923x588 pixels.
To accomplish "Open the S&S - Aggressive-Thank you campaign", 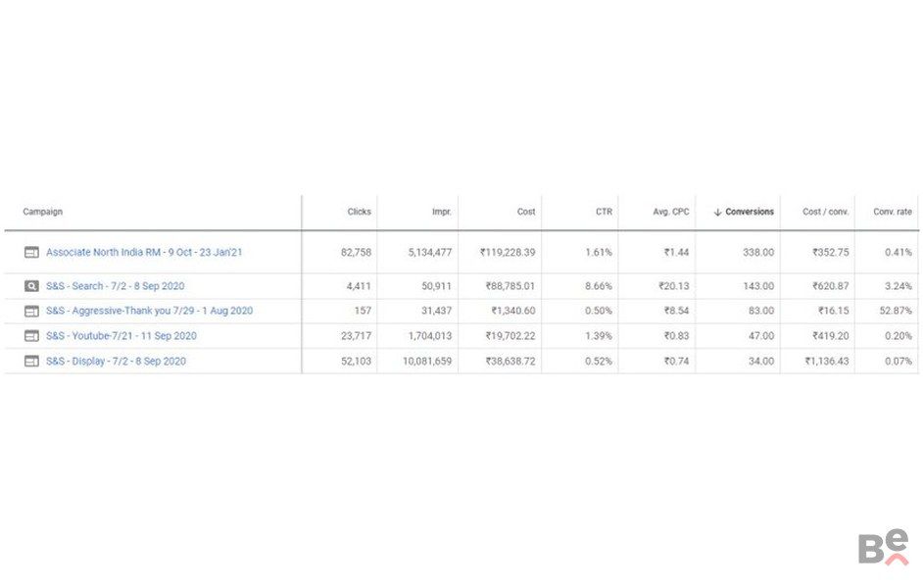I will [x=149, y=311].
